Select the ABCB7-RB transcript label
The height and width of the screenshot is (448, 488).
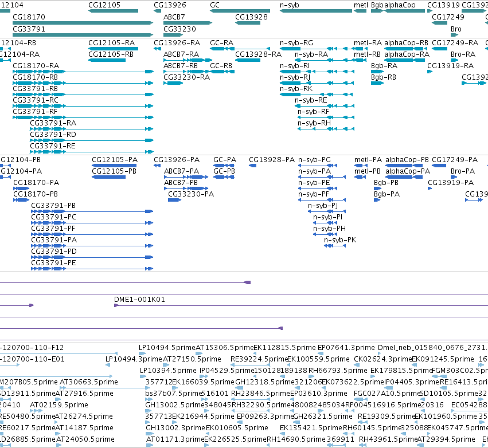pyautogui.click(x=181, y=66)
